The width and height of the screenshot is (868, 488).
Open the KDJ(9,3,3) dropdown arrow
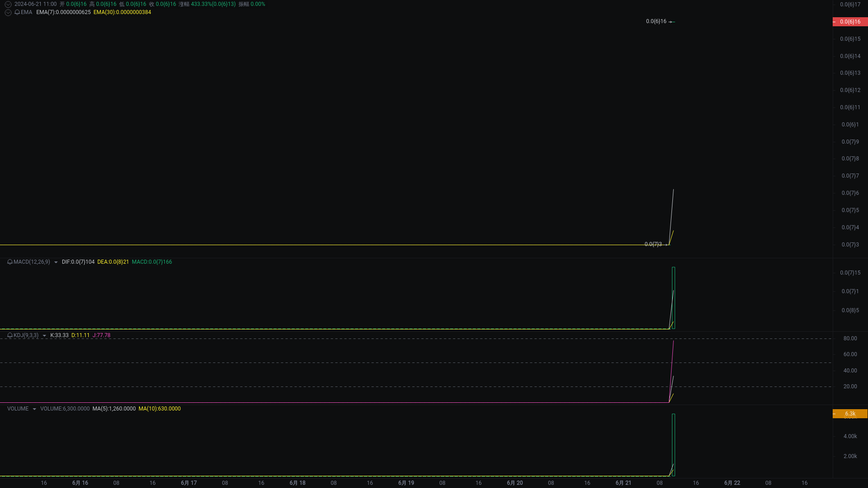click(x=44, y=335)
